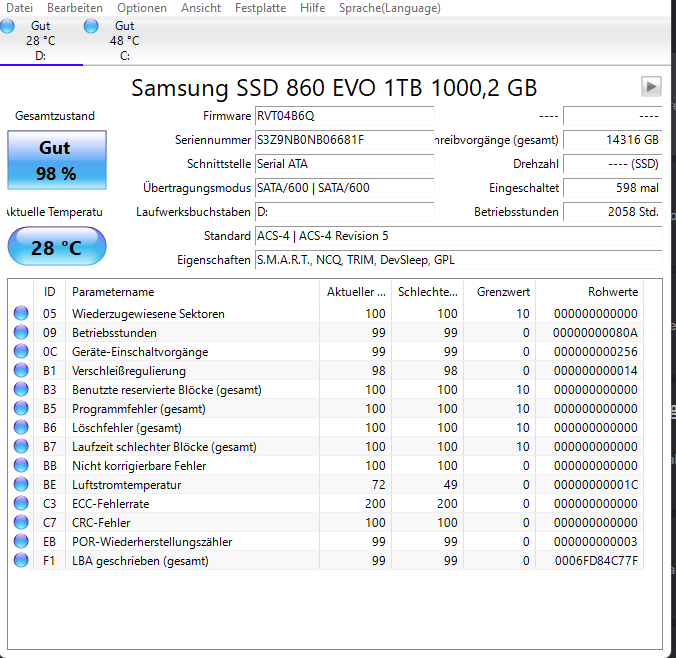This screenshot has width=676, height=658.
Task: Click raw value 0006FD84C77F
Action: (596, 561)
